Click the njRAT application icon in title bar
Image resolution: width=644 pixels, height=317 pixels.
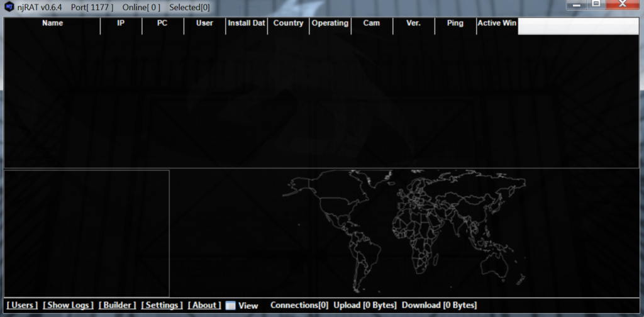click(9, 7)
